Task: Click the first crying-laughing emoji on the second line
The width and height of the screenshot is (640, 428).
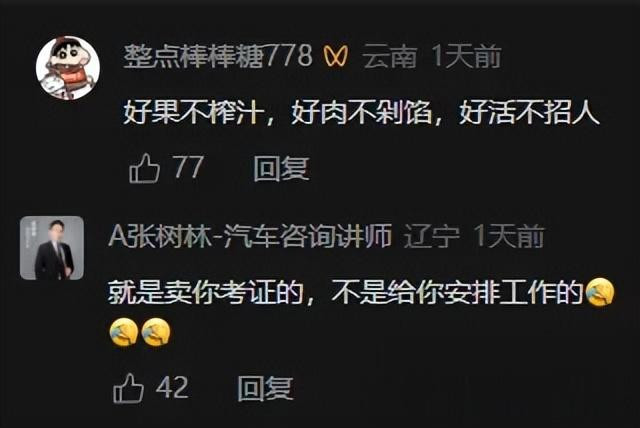Action: tap(124, 333)
